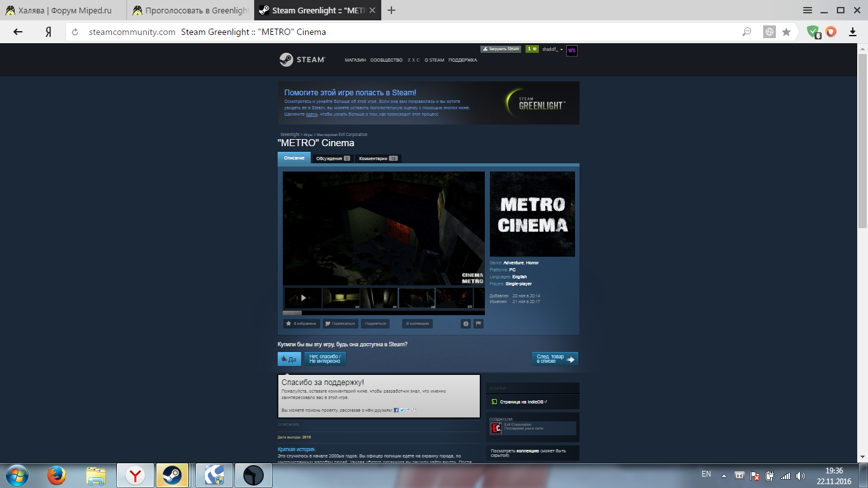Click the Steam logo in the header
868x488 pixels.
tap(302, 60)
